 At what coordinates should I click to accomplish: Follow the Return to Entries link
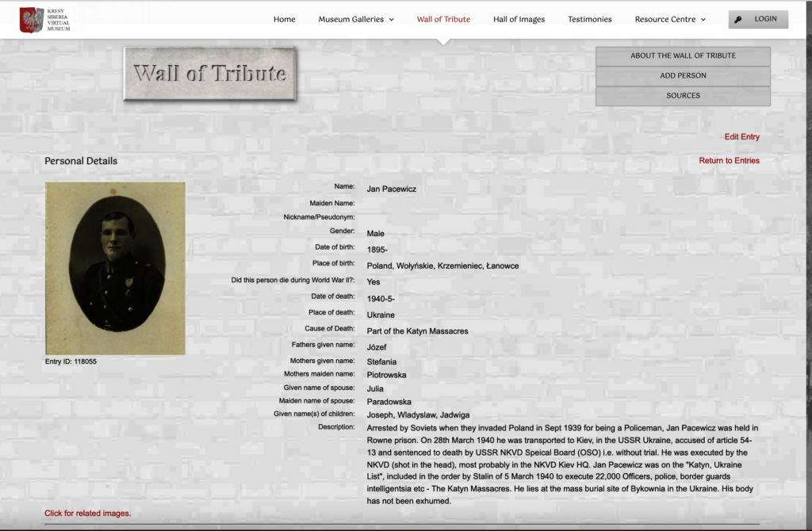(729, 161)
